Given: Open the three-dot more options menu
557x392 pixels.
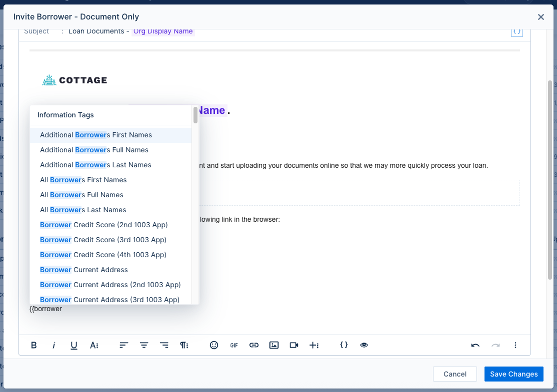Looking at the screenshot, I should click(x=515, y=345).
